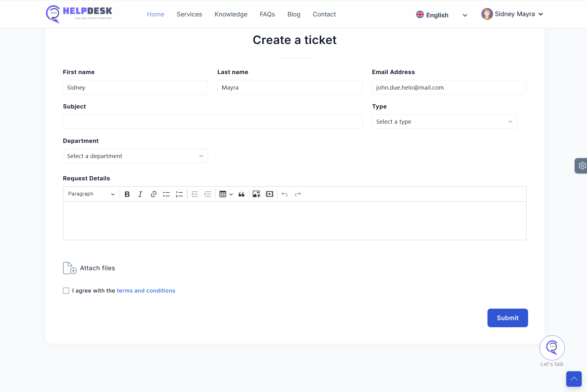This screenshot has width=587, height=392.
Task: Open the Knowledge page from navigation
Action: click(231, 14)
